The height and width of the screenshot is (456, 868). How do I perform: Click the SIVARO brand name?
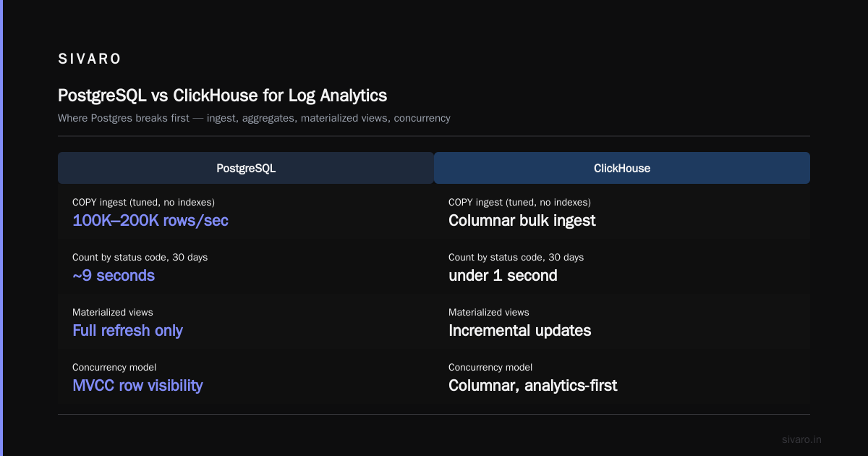(90, 59)
